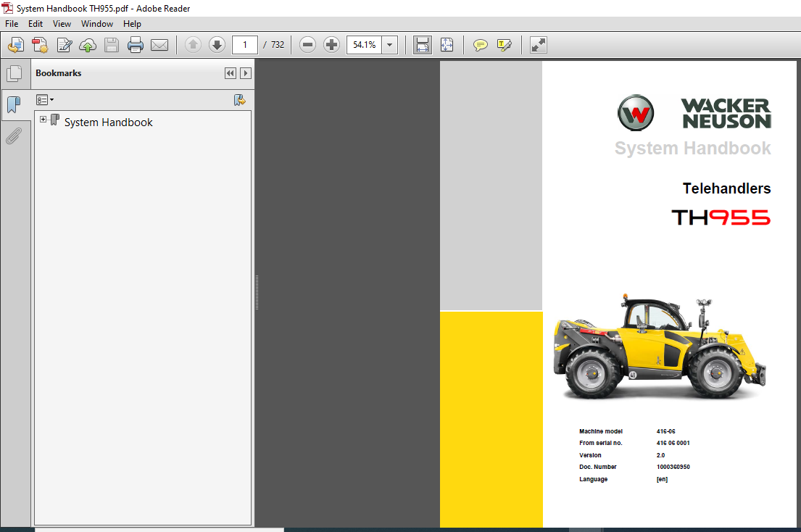
Task: Click the Save file floppy icon
Action: [x=112, y=45]
